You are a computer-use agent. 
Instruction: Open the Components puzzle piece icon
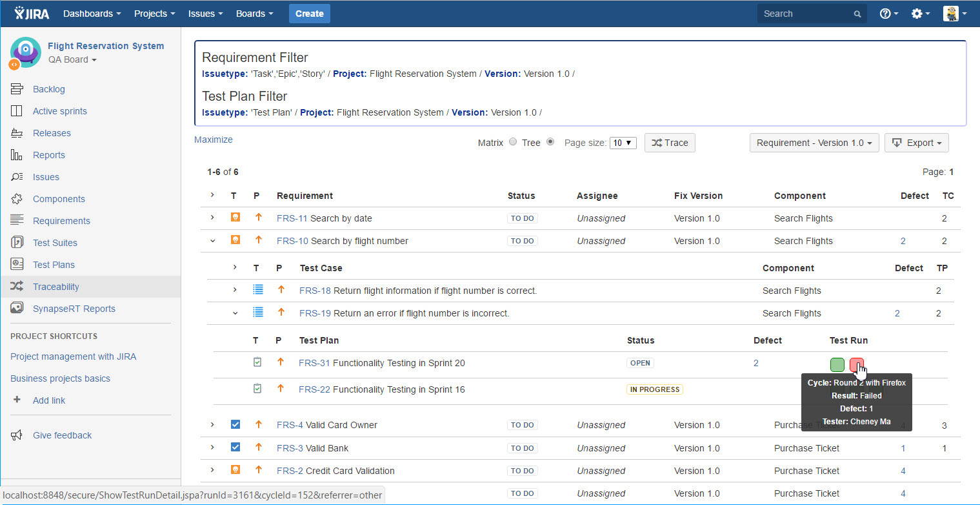(17, 199)
